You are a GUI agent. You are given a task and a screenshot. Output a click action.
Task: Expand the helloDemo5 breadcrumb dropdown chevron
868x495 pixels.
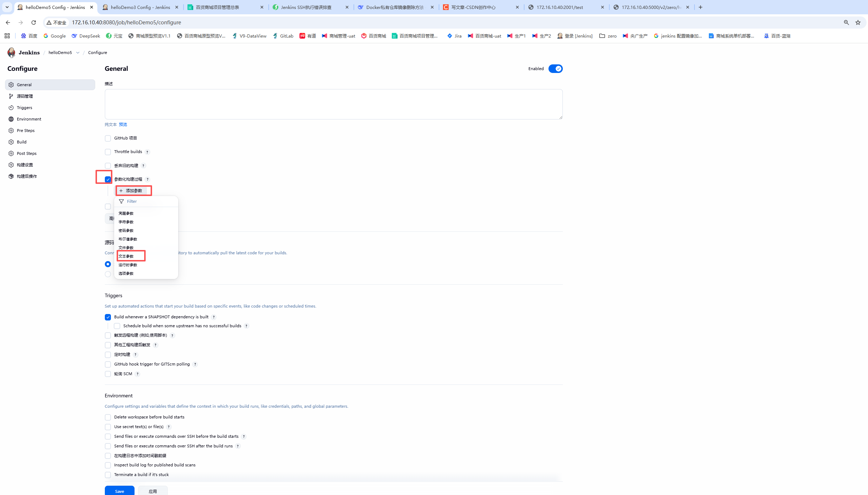[x=78, y=53]
